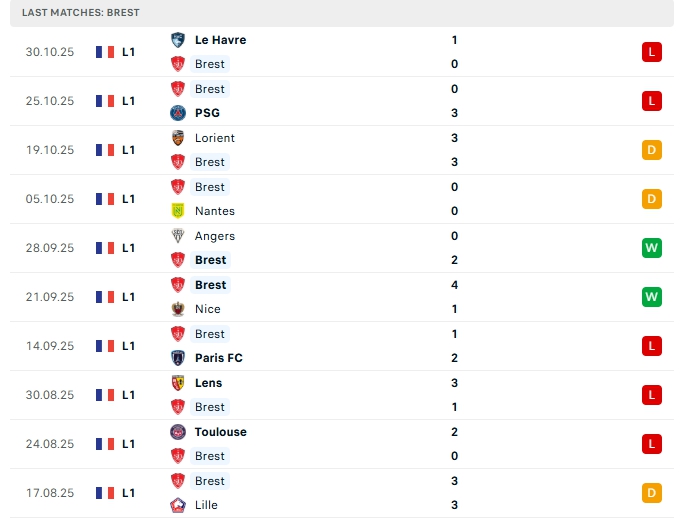The image size is (681, 519).
Task: Click the Nice club crest
Action: [x=178, y=309]
